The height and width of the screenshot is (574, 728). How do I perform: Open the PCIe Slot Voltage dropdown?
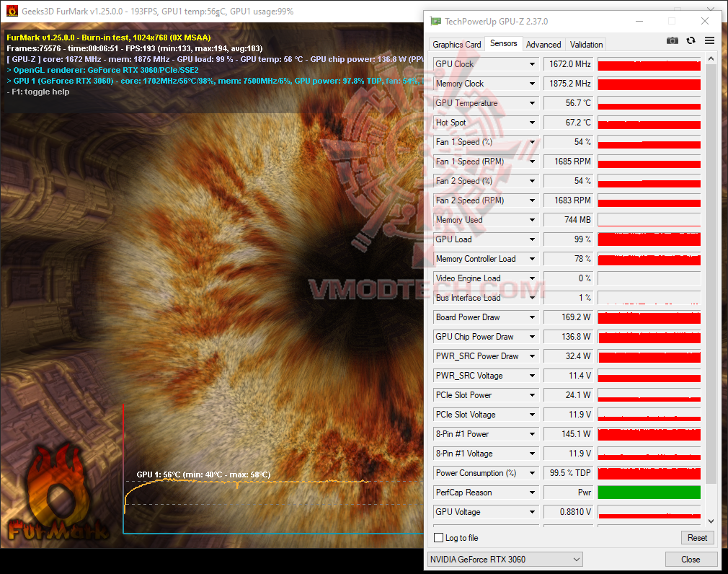pos(532,415)
